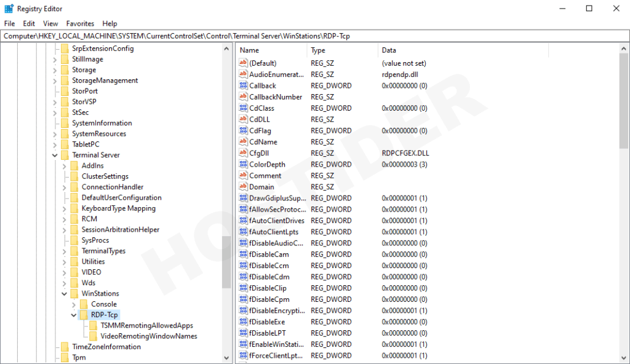
Task: Select the AudioEnumerator value's string icon
Action: tap(243, 74)
